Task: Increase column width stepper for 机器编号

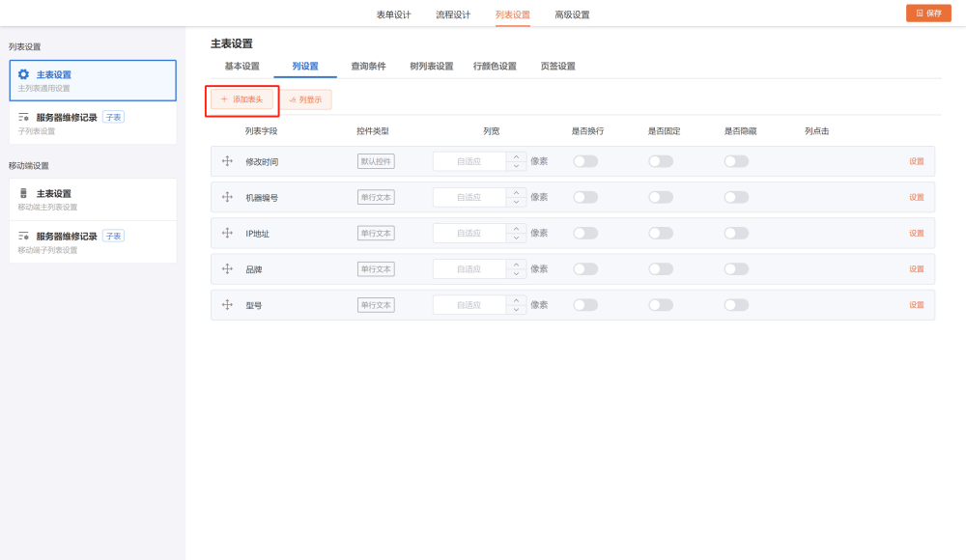Action: [517, 192]
